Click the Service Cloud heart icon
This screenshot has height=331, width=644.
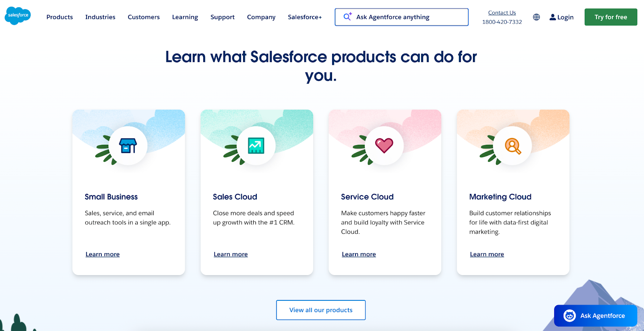coord(384,146)
